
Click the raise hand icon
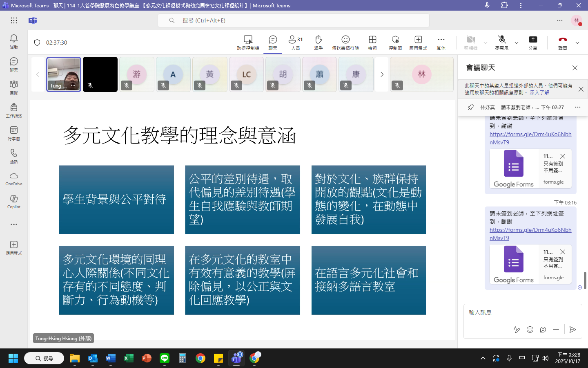point(318,42)
